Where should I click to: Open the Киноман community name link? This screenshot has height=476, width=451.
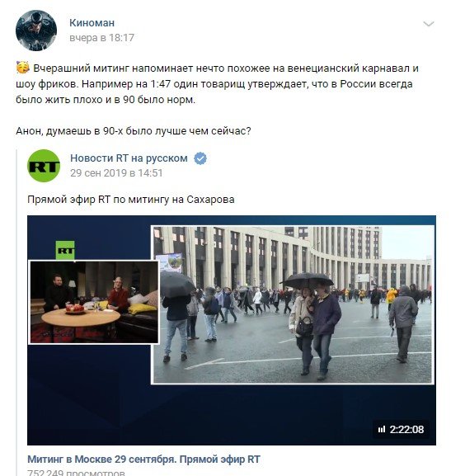(x=92, y=23)
